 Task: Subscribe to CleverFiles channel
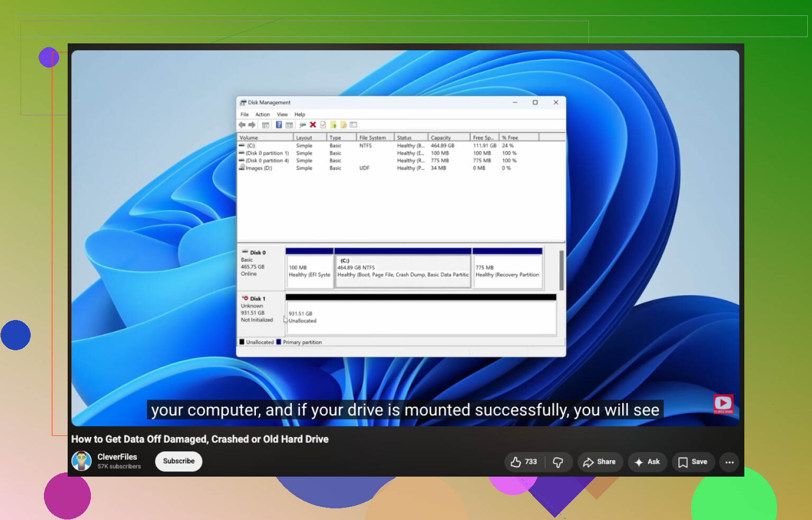(x=179, y=461)
